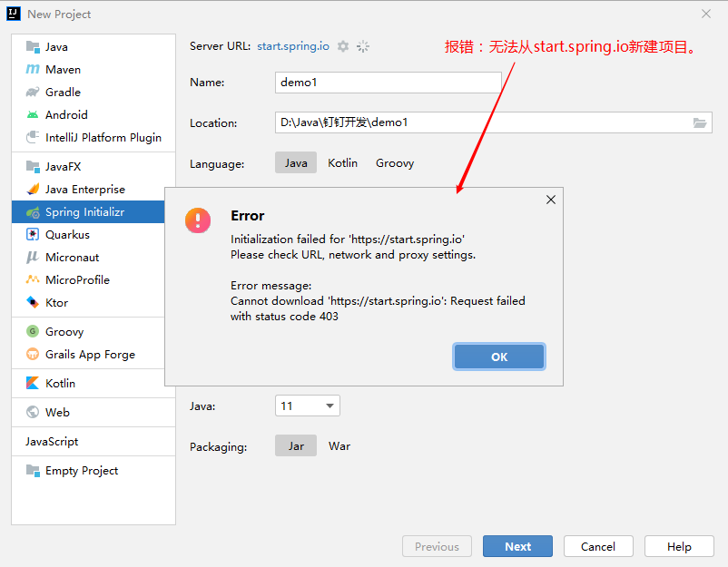Select Groovy as the language option
728x567 pixels.
pyautogui.click(x=395, y=163)
